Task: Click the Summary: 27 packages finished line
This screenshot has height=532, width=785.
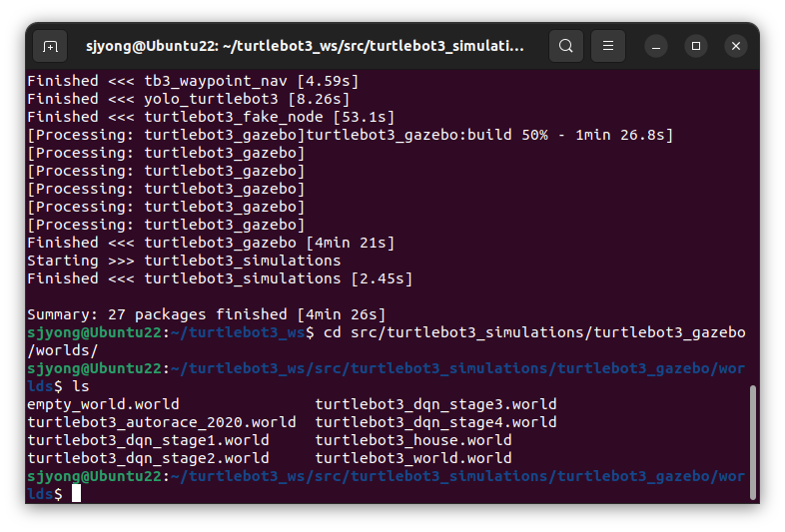Action: [207, 314]
